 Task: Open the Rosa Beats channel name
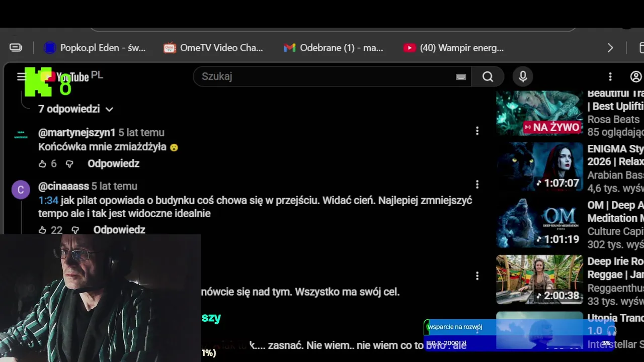click(613, 120)
